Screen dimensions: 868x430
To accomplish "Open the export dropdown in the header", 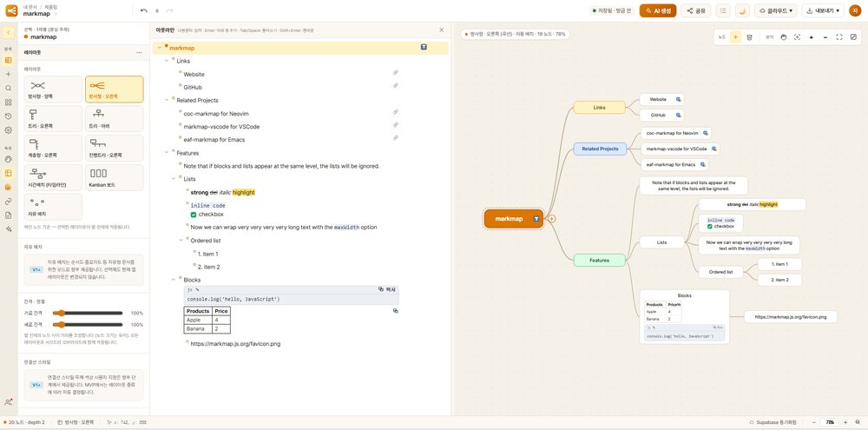I will click(x=823, y=10).
